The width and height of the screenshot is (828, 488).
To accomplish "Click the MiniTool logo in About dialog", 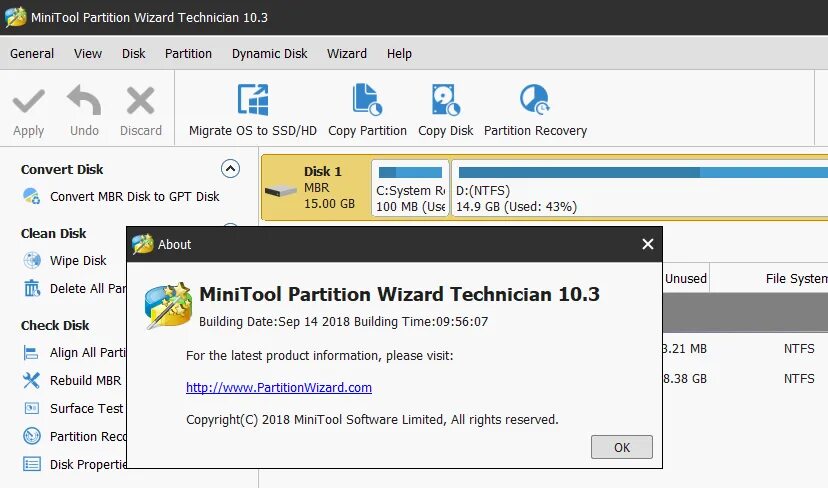I will click(x=168, y=305).
